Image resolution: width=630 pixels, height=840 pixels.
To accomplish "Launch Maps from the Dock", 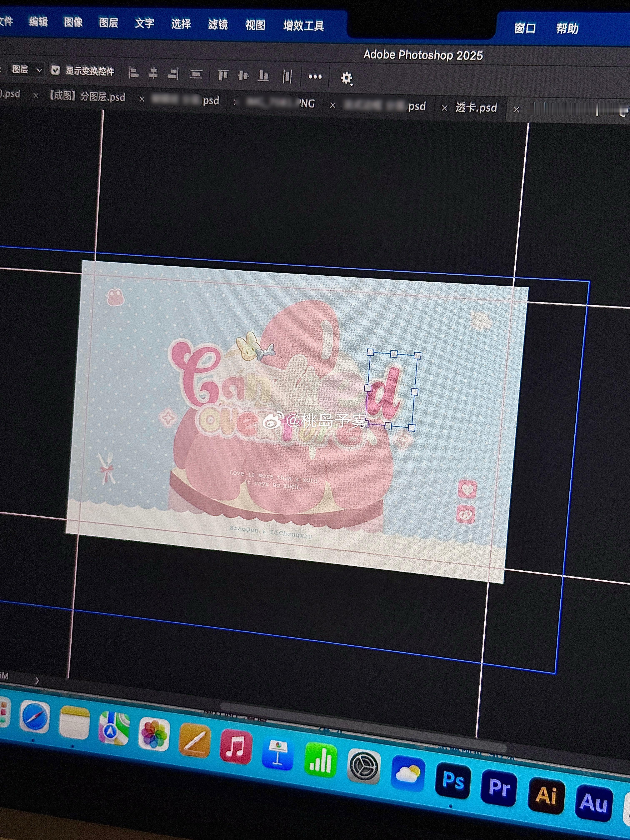I will tap(114, 728).
